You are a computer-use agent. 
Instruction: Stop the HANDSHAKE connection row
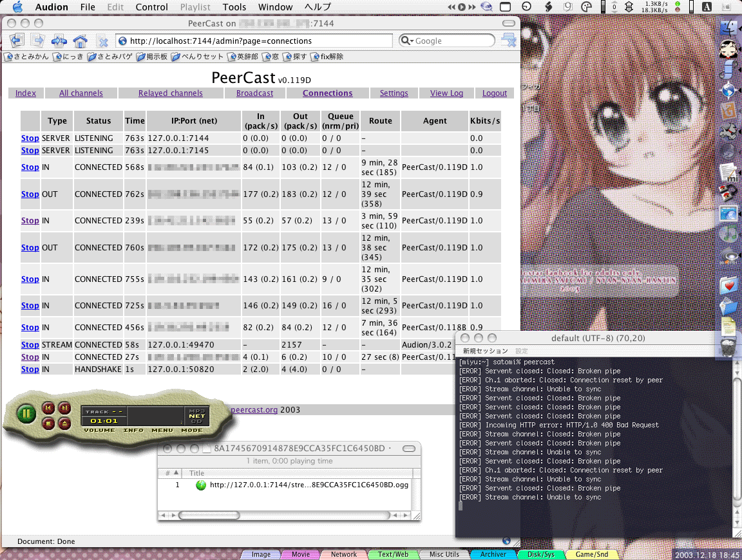[x=30, y=369]
